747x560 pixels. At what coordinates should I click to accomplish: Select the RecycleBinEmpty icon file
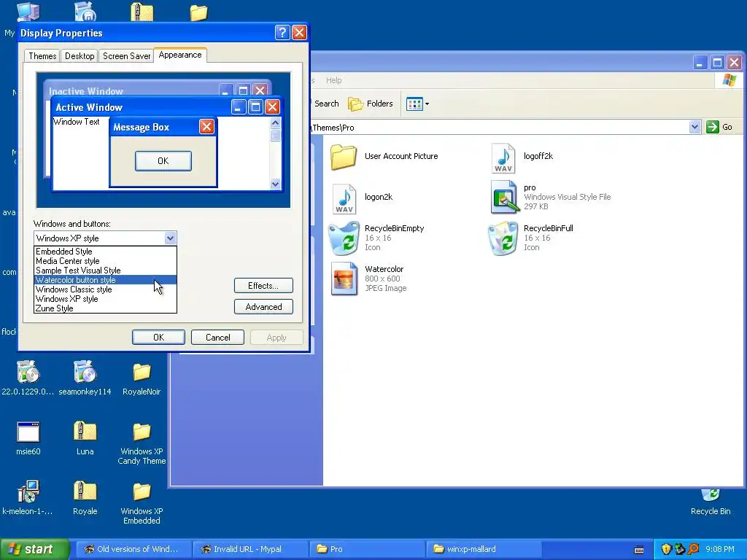point(344,238)
